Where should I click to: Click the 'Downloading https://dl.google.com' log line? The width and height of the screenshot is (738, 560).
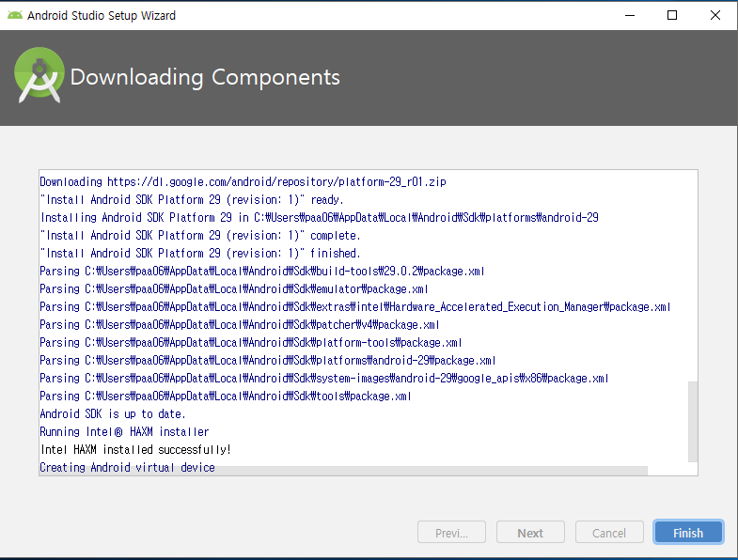coord(243,182)
